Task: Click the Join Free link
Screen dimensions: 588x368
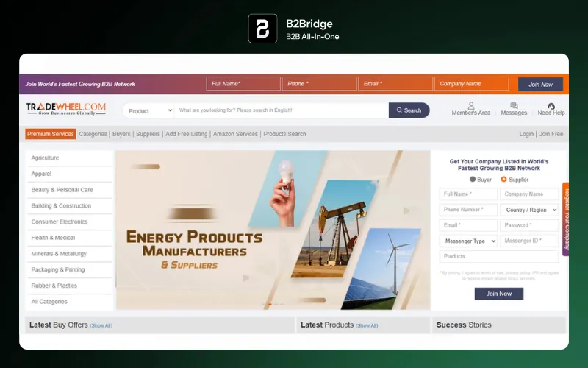Action: 551,134
